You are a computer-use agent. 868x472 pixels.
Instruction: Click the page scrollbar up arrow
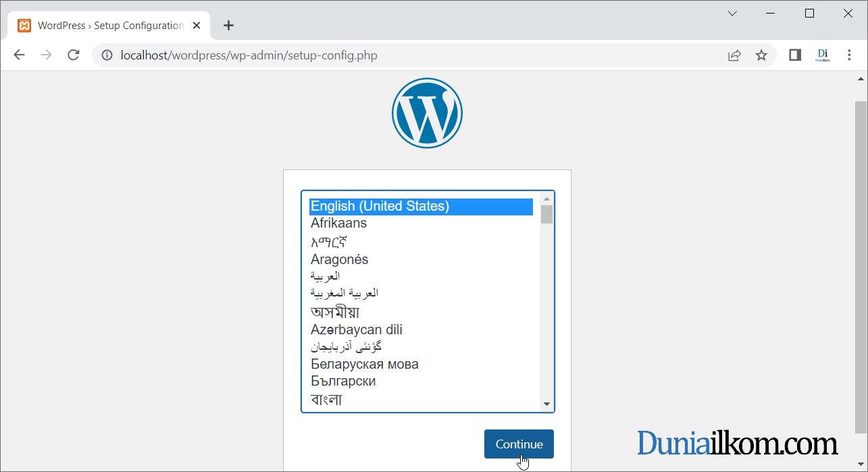[861, 78]
